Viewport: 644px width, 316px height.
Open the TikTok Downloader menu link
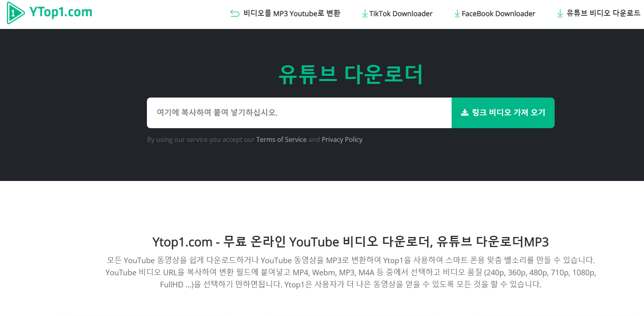click(401, 14)
